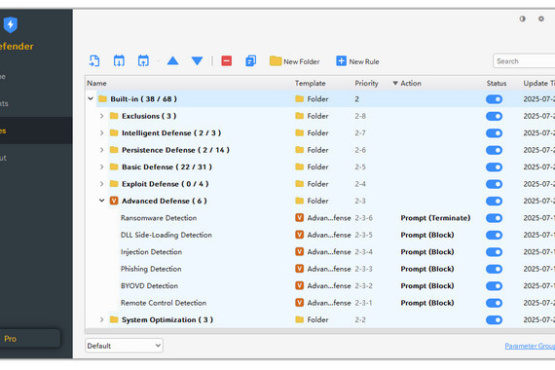Click the System Optimization folder icon
The image size is (555, 370).
[x=114, y=320]
